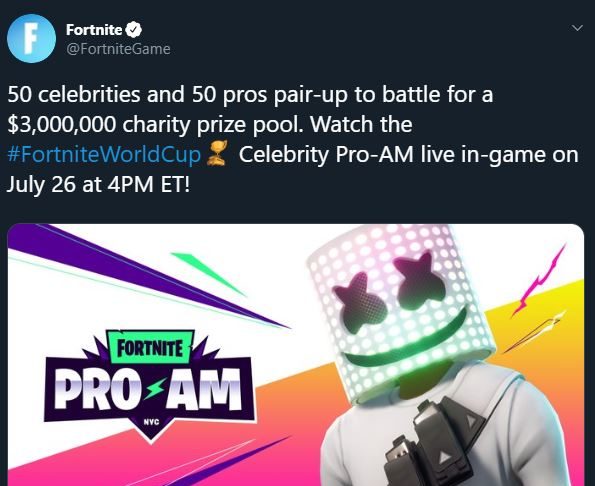Click the PRO-AM logo text

coord(148,389)
